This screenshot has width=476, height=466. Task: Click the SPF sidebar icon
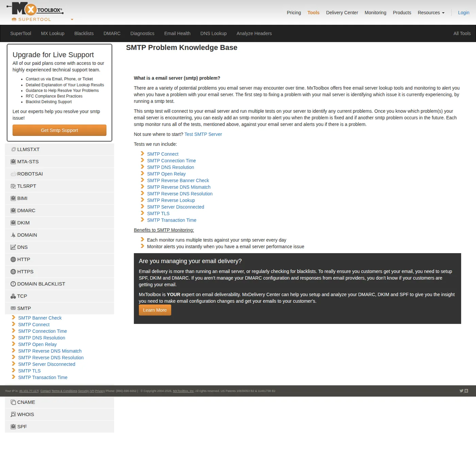click(13, 427)
